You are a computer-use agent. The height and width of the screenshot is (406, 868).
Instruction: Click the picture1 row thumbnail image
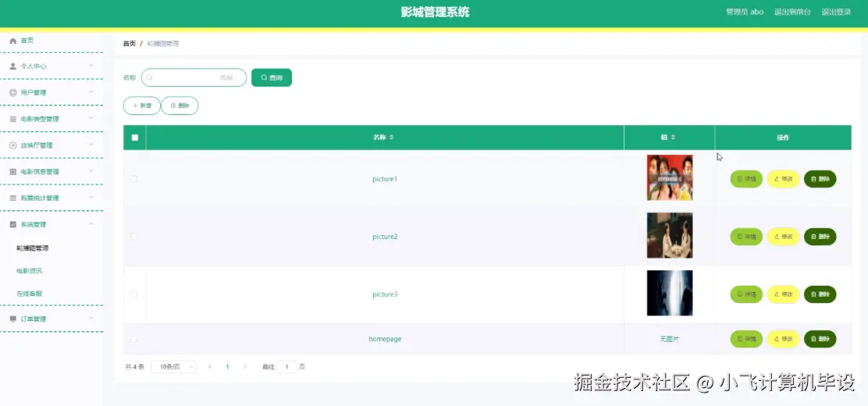coord(669,177)
